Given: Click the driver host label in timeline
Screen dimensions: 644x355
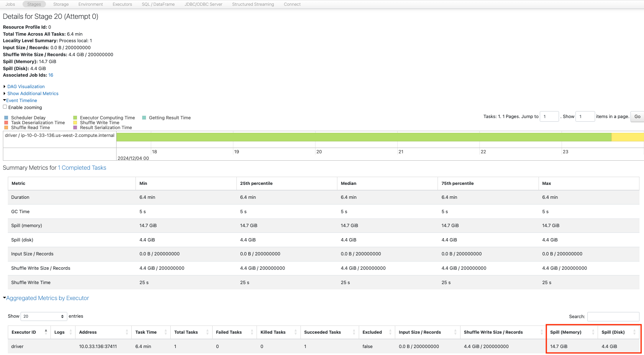Looking at the screenshot, I should 60,135.
